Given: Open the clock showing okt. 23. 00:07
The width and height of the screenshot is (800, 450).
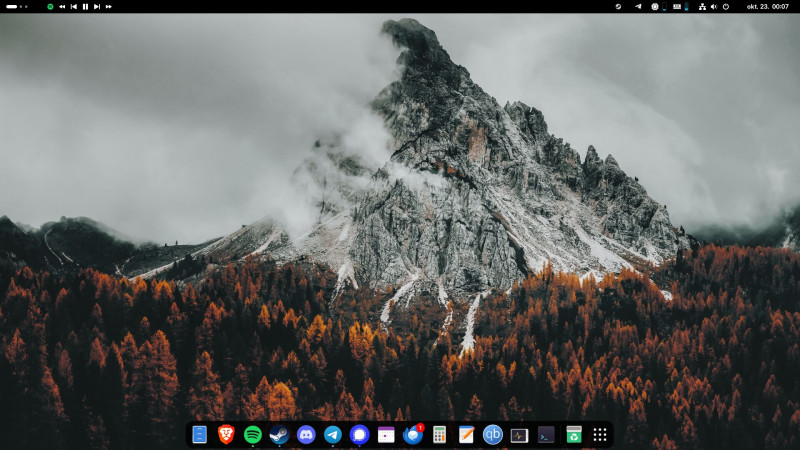Looking at the screenshot, I should click(x=768, y=7).
